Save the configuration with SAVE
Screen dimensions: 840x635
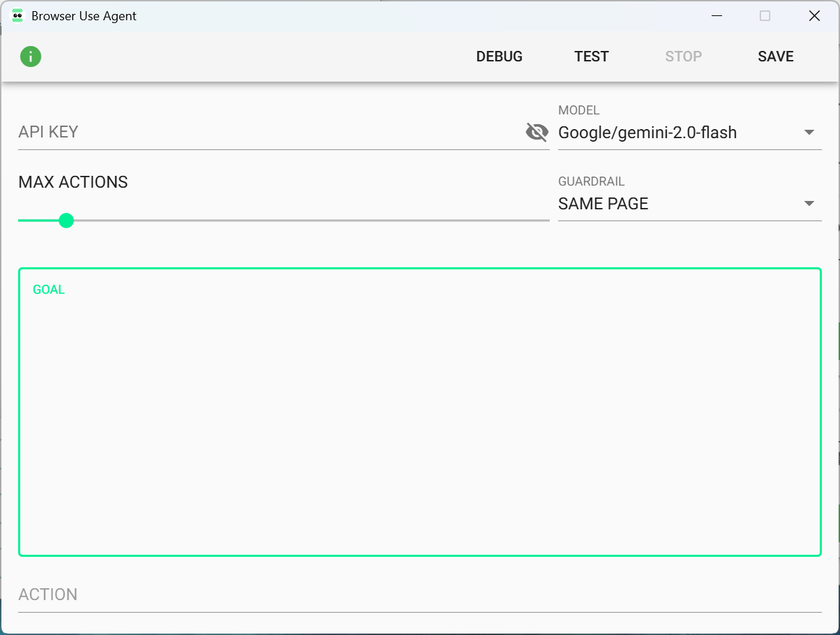[775, 57]
